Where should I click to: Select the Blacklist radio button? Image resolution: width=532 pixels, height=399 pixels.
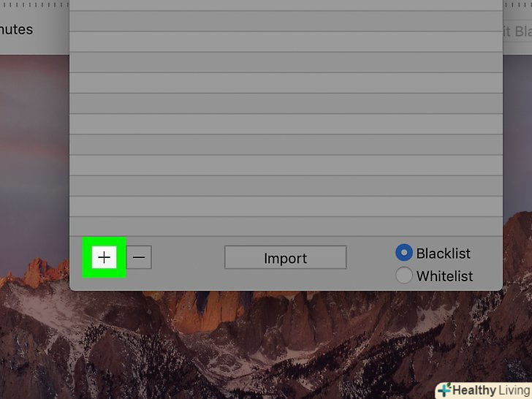(x=403, y=252)
